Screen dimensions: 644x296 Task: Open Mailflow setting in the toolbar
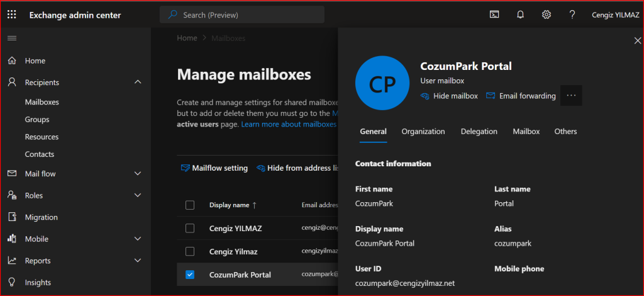coord(214,168)
